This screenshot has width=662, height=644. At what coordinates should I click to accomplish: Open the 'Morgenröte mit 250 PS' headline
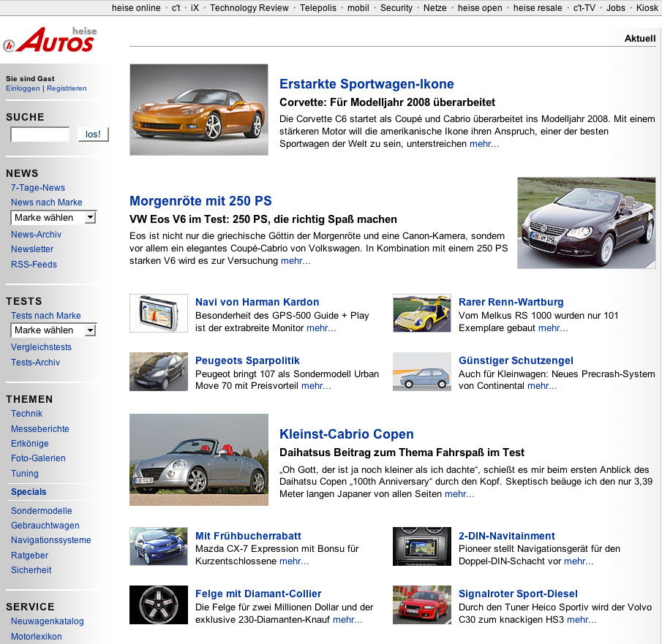point(200,201)
